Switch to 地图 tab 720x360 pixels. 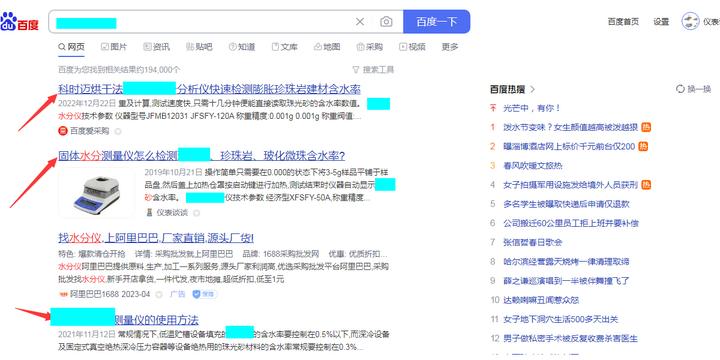[x=327, y=47]
